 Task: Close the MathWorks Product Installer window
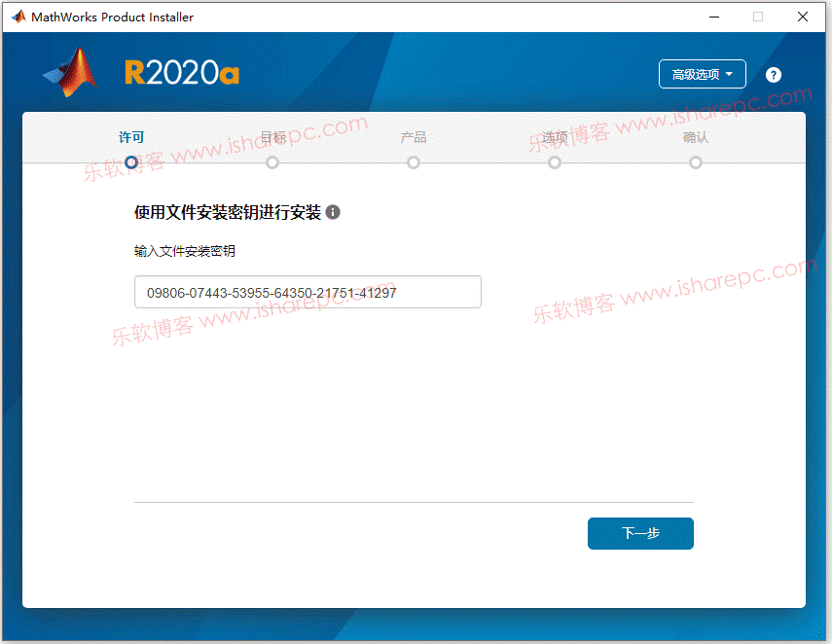(x=803, y=17)
